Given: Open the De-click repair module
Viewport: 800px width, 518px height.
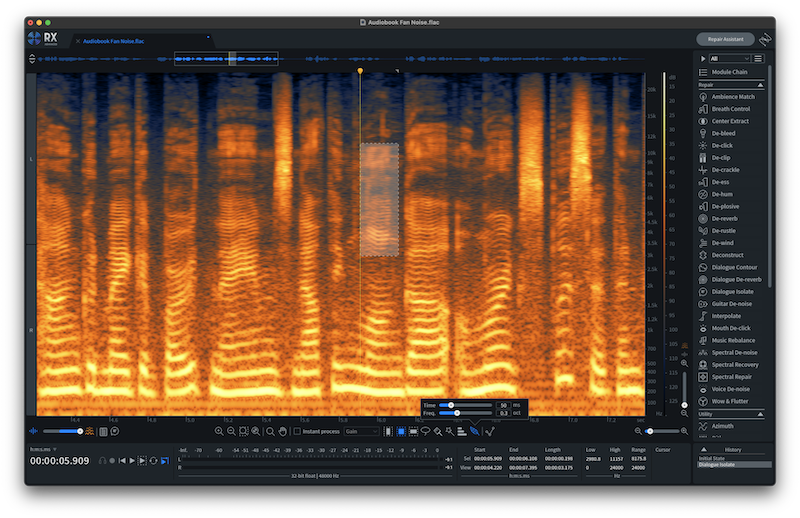Looking at the screenshot, I should pyautogui.click(x=722, y=145).
